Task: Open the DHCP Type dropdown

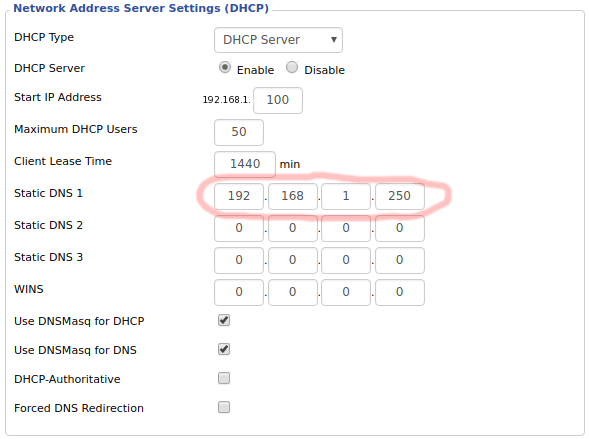Action: (x=278, y=40)
